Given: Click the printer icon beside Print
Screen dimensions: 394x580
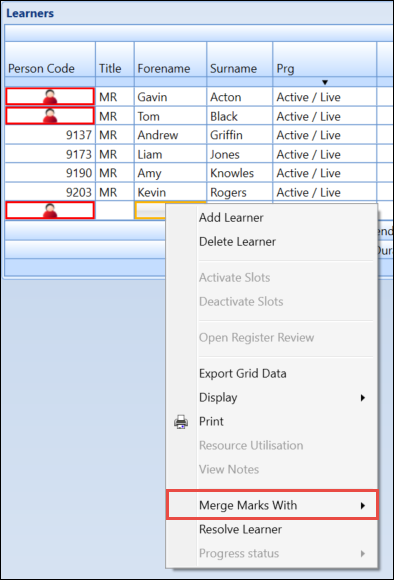Looking at the screenshot, I should (181, 422).
